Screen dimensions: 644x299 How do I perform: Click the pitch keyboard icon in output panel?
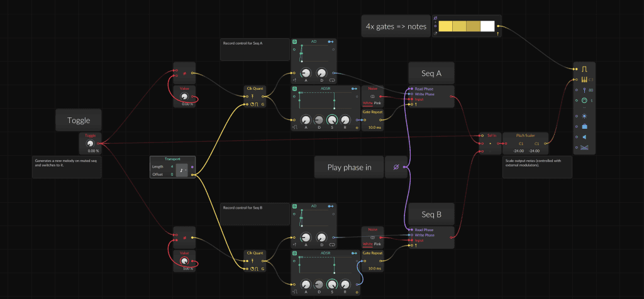click(584, 80)
